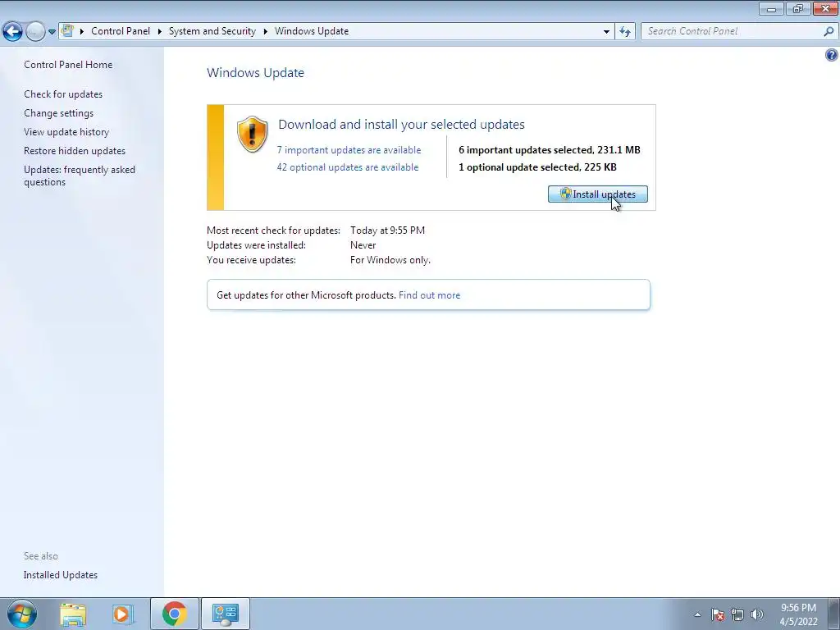The height and width of the screenshot is (630, 840).
Task: Click the Back navigation arrow button
Action: [x=12, y=32]
